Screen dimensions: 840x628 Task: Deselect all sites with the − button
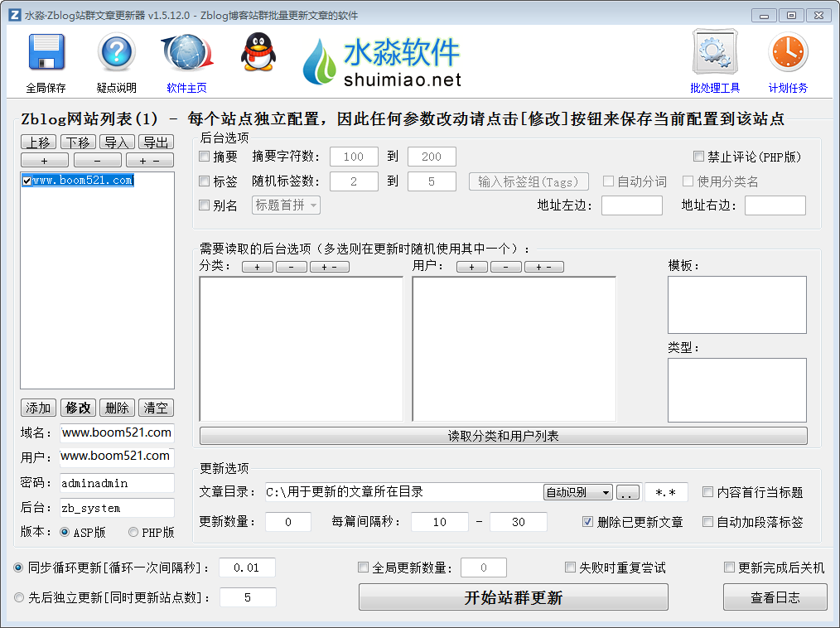pos(97,160)
